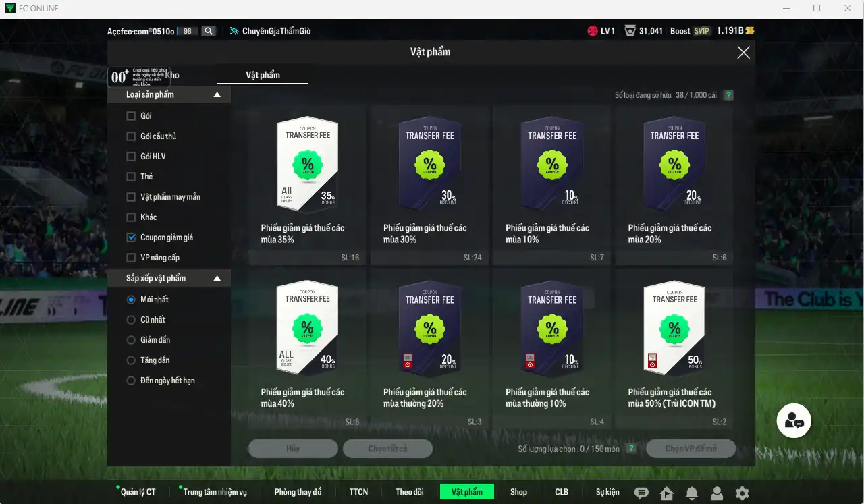
Task: Open the TTCN bottom menu item
Action: (x=358, y=492)
